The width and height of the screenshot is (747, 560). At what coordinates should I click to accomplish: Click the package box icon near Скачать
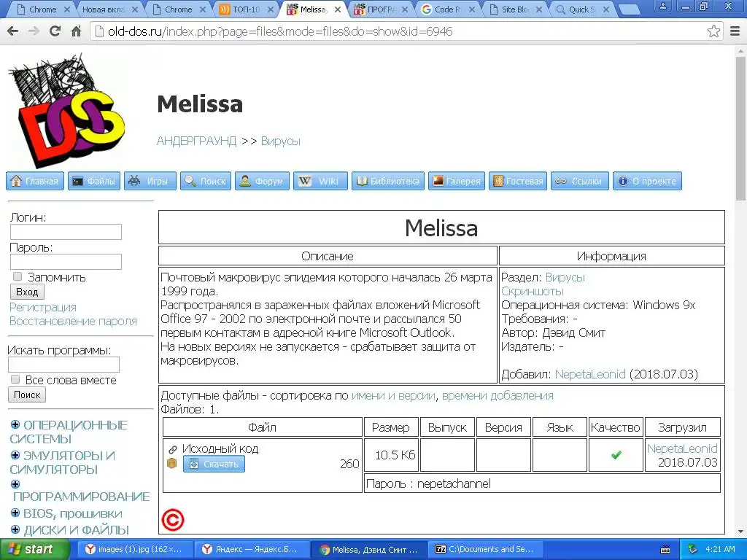pyautogui.click(x=172, y=463)
